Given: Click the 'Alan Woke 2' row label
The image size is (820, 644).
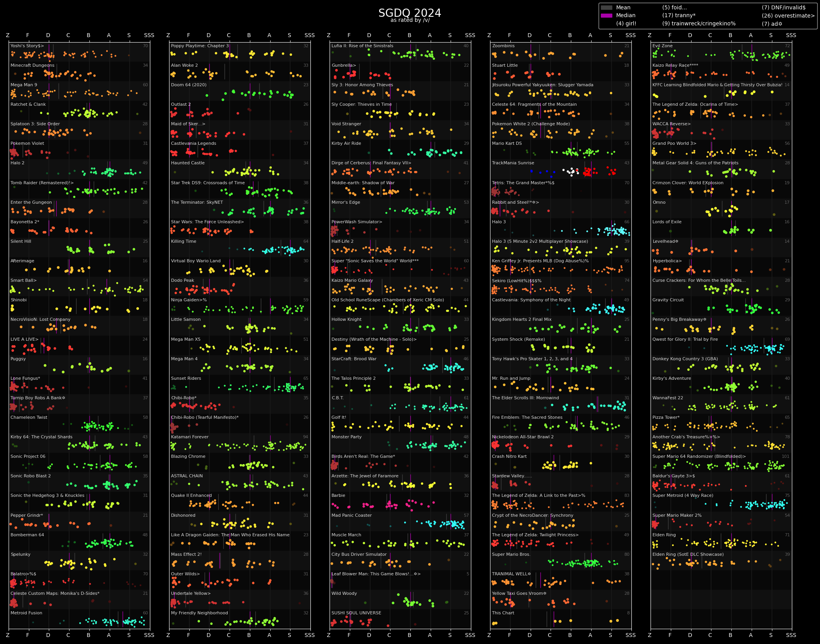Looking at the screenshot, I should (x=184, y=65).
